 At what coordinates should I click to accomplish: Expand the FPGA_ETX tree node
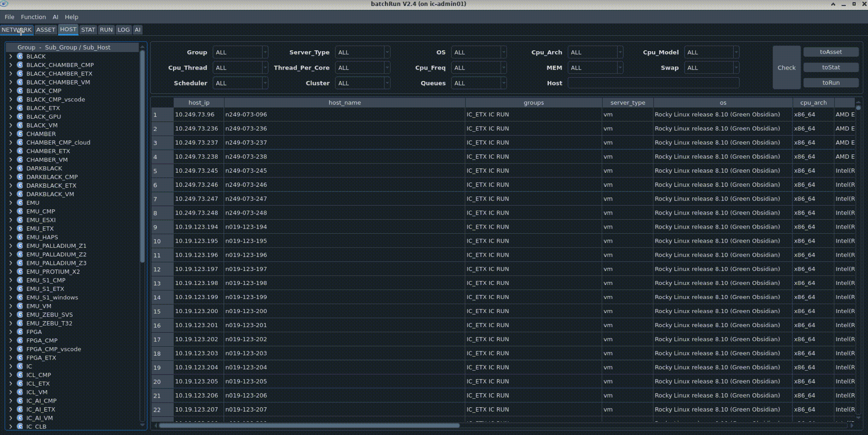coord(11,358)
